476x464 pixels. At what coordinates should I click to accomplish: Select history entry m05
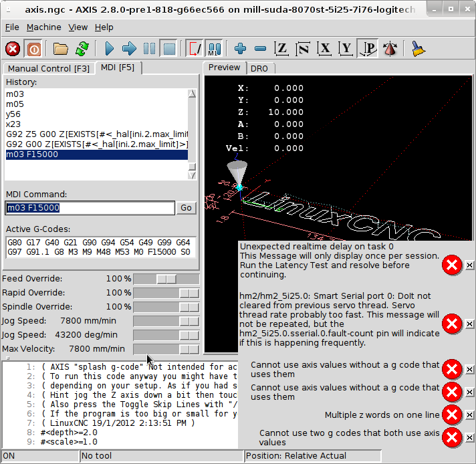click(x=96, y=104)
